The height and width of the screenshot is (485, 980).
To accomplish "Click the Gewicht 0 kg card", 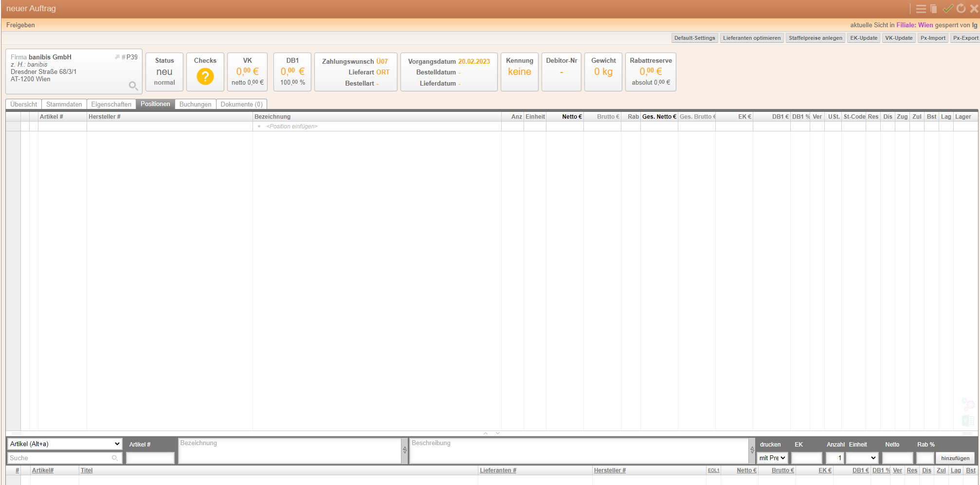I will click(603, 72).
